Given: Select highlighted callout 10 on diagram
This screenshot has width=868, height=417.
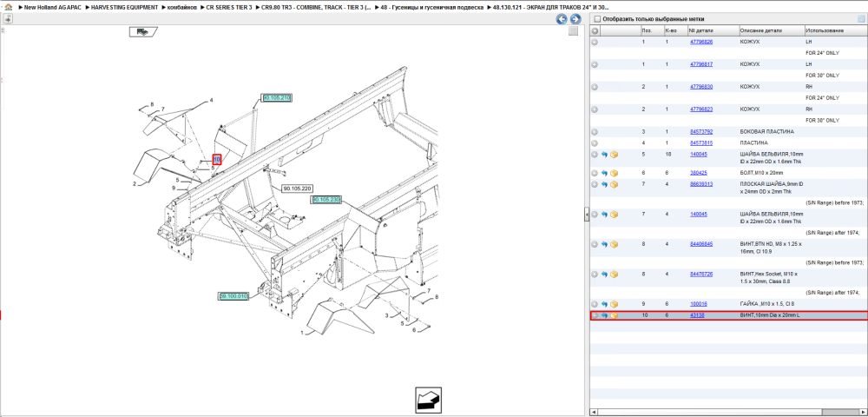Looking at the screenshot, I should pyautogui.click(x=217, y=160).
